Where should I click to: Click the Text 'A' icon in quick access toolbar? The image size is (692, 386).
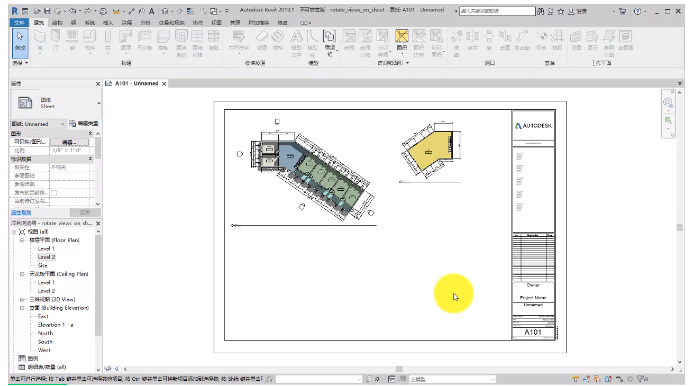point(151,11)
